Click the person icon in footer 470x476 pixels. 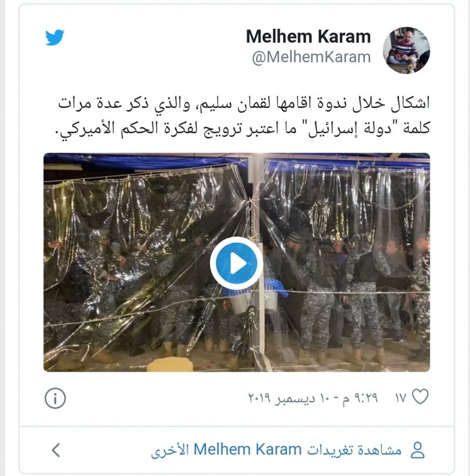(x=418, y=450)
